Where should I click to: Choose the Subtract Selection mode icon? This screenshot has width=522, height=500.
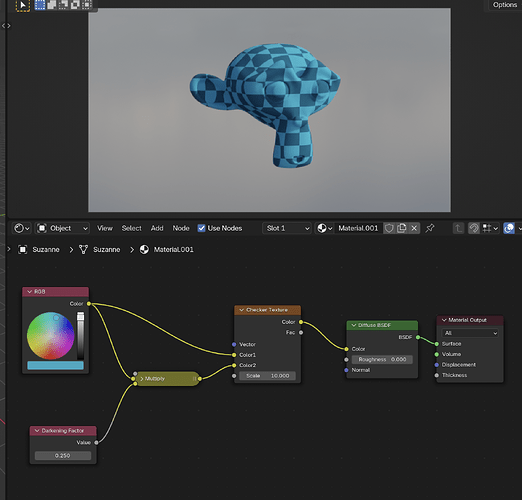[x=63, y=5]
